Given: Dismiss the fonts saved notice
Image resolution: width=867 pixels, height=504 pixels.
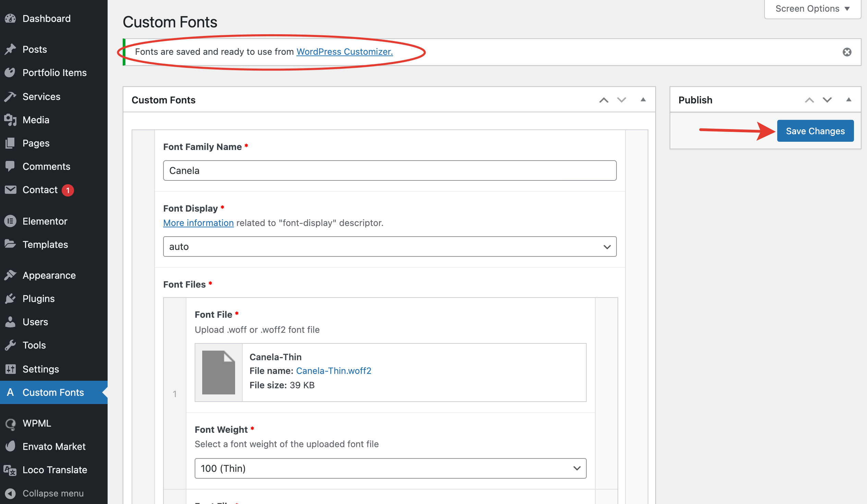Looking at the screenshot, I should 847,52.
